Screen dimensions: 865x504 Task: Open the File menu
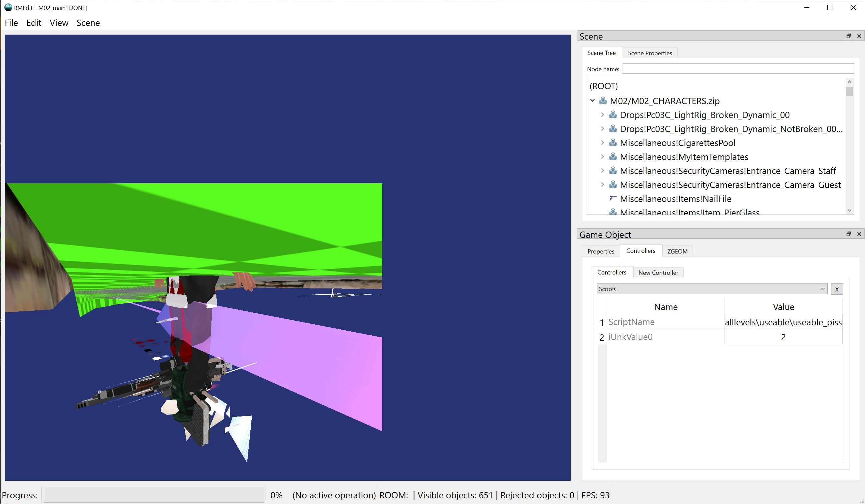click(11, 23)
